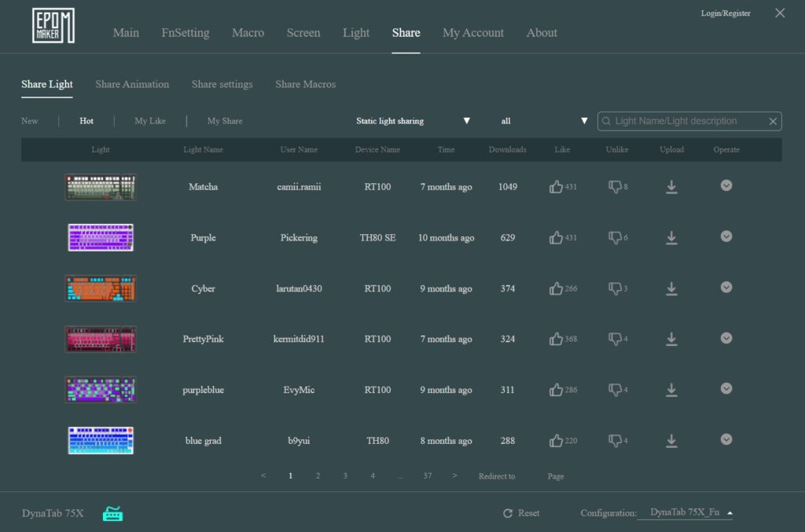Viewport: 805px width, 532px height.
Task: Click the DynaTab 75X keyboard icon
Action: pyautogui.click(x=113, y=514)
